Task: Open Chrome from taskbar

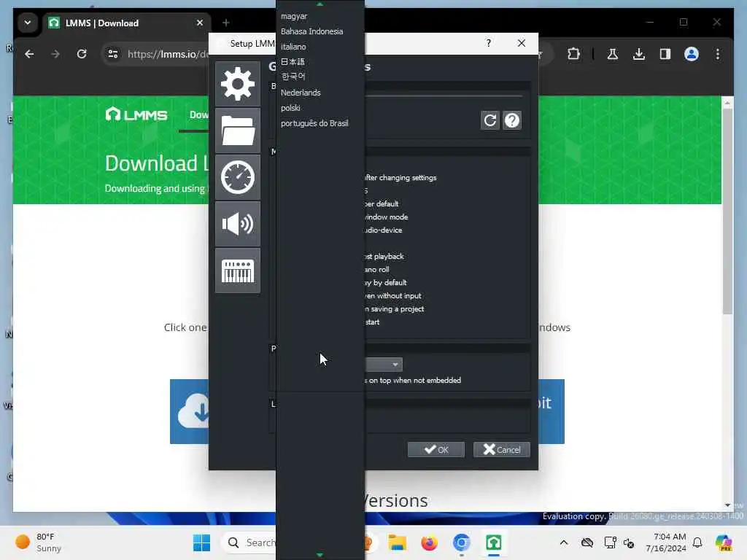Action: coord(461,542)
